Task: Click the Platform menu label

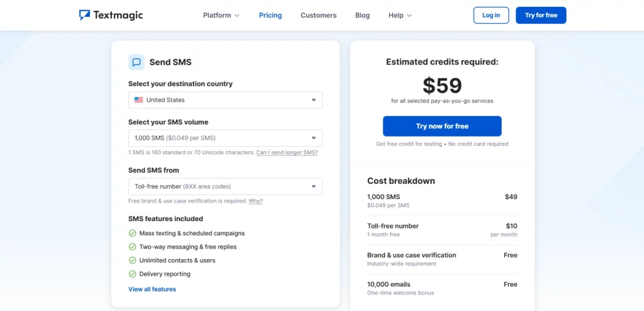Action: coord(217,15)
